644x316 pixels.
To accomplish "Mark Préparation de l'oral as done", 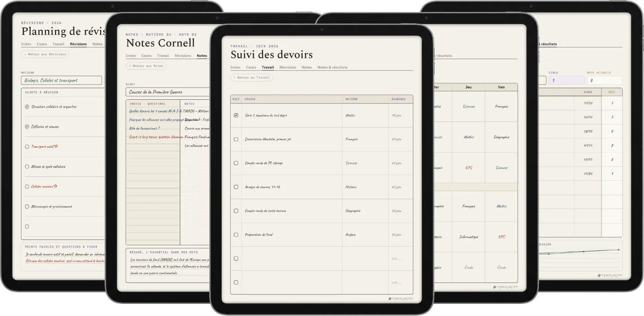I will pyautogui.click(x=236, y=235).
